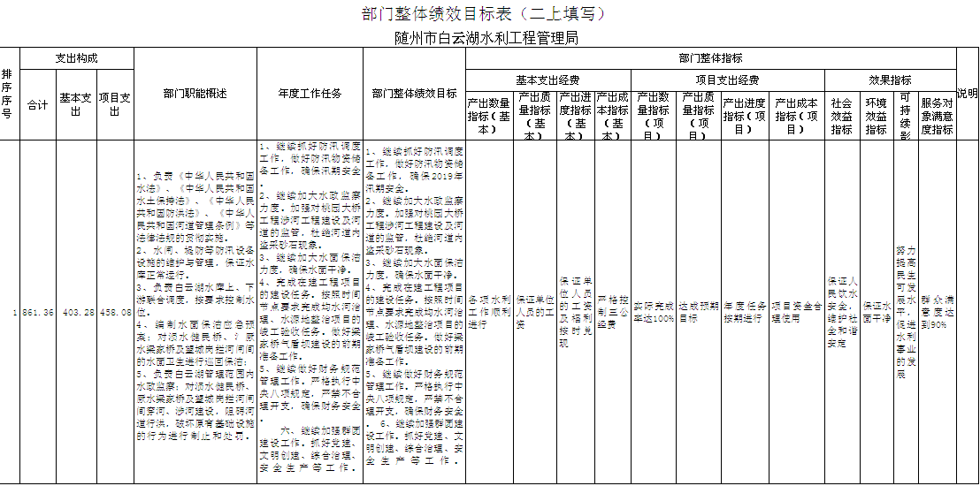This screenshot has width=980, height=486.
Task: Click the 可持续影 header cell
Action: coord(905,115)
